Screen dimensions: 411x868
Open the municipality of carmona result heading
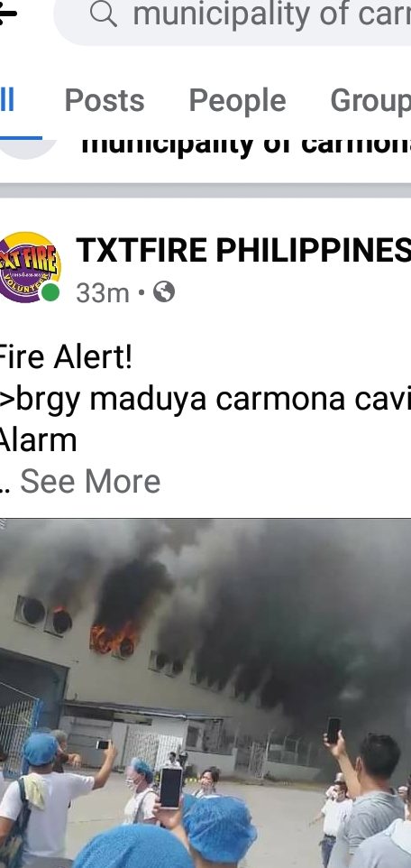coord(246,144)
